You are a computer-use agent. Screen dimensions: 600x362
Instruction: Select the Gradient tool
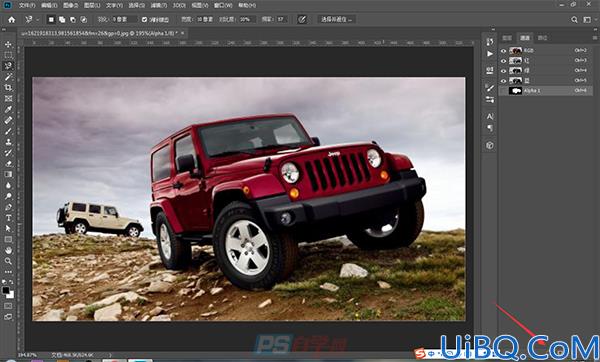pos(8,174)
